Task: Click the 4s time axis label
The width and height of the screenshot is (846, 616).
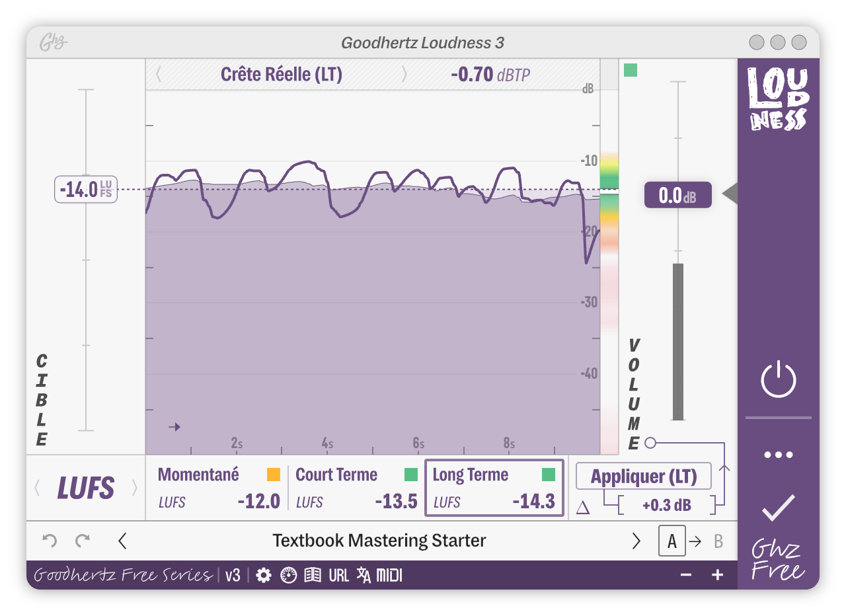Action: click(x=327, y=443)
